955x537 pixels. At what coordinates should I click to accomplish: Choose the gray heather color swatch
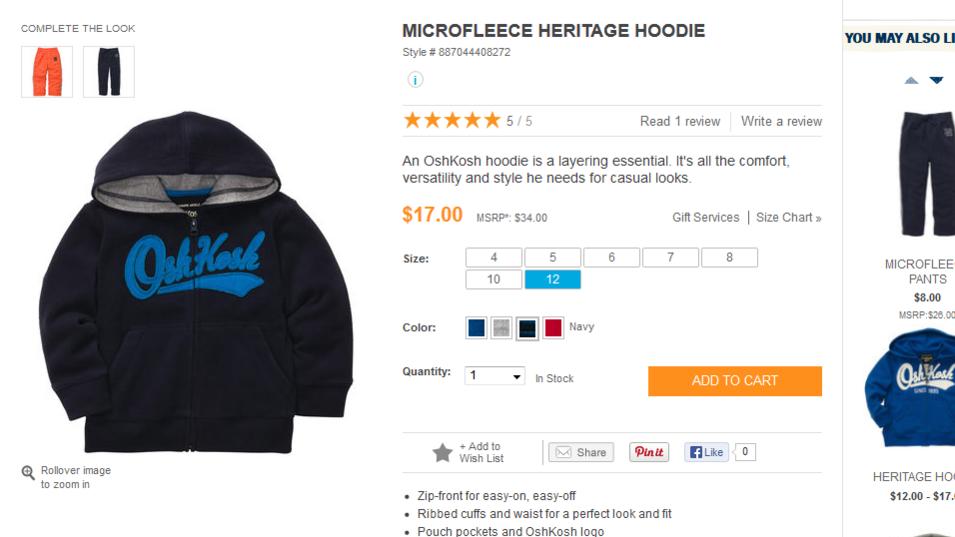pos(501,328)
